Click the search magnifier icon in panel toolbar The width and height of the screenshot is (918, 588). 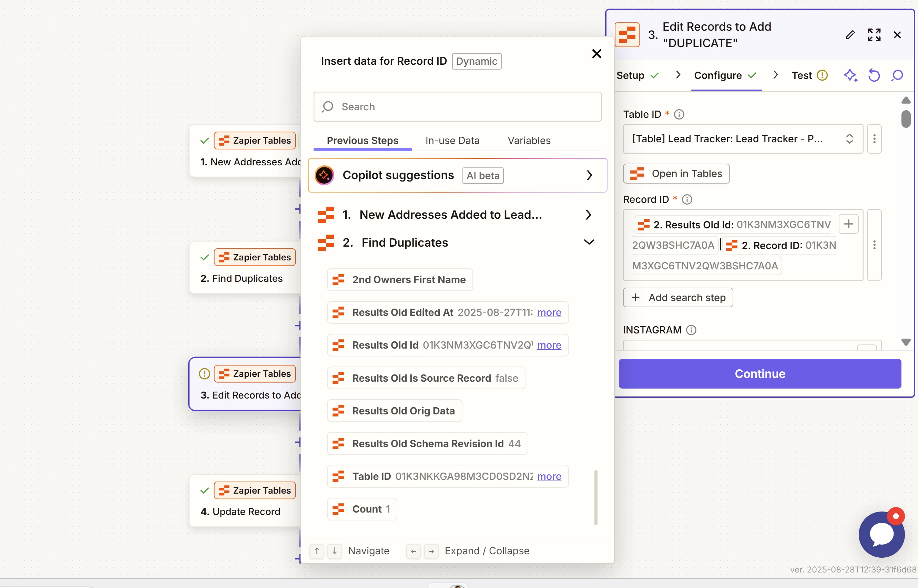(x=897, y=75)
